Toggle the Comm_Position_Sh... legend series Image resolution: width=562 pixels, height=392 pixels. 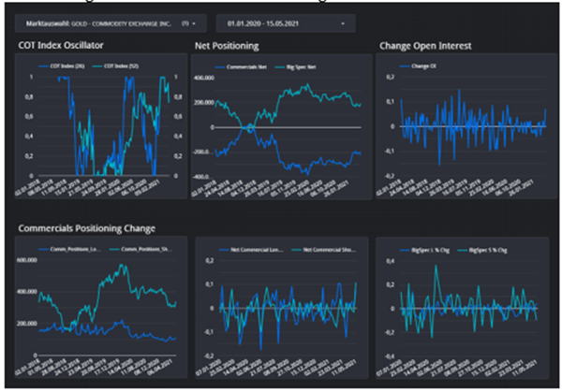click(x=140, y=249)
